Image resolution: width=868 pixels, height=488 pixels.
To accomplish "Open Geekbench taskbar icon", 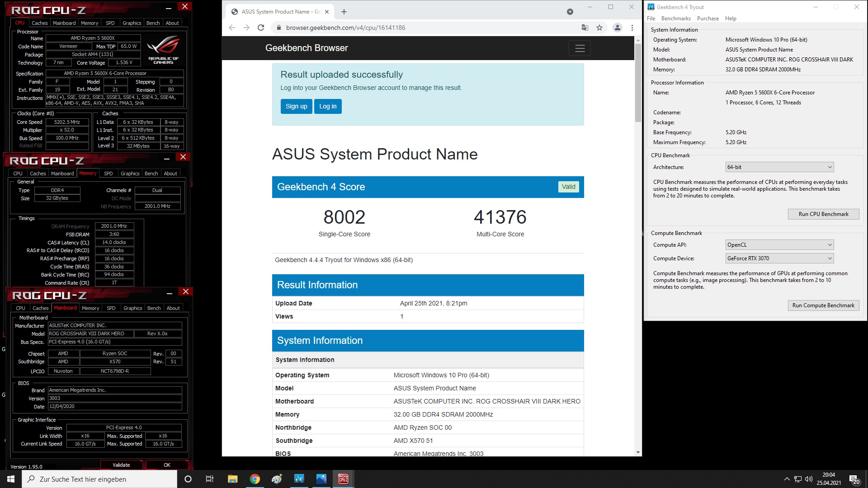I will pos(299,479).
